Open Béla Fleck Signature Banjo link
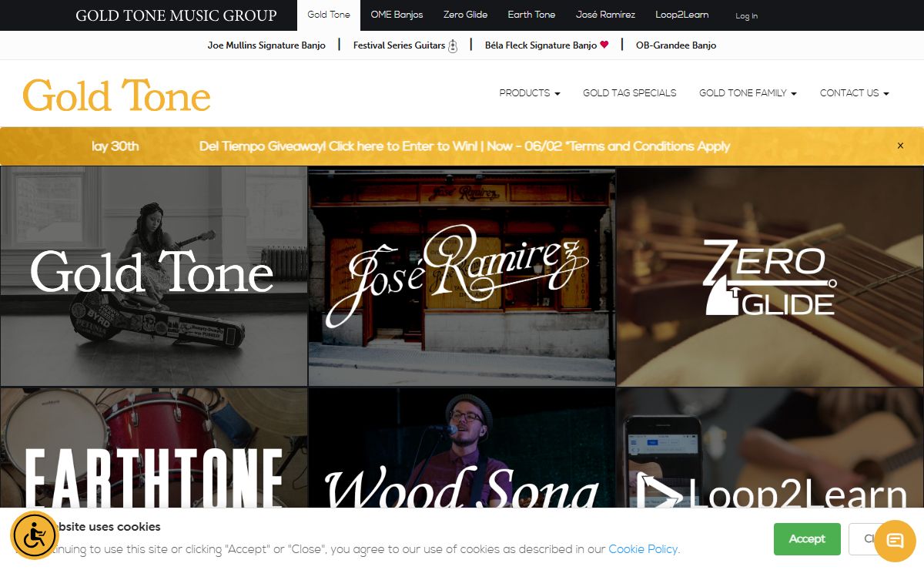Viewport: 924px width, 570px height. coord(547,45)
